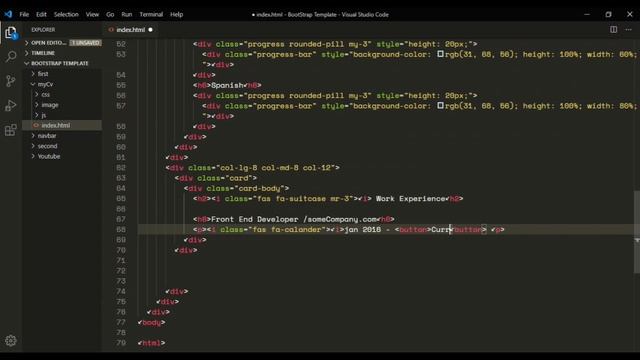Click the closing body tag on line 77
This screenshot has width=640, height=360.
151,322
